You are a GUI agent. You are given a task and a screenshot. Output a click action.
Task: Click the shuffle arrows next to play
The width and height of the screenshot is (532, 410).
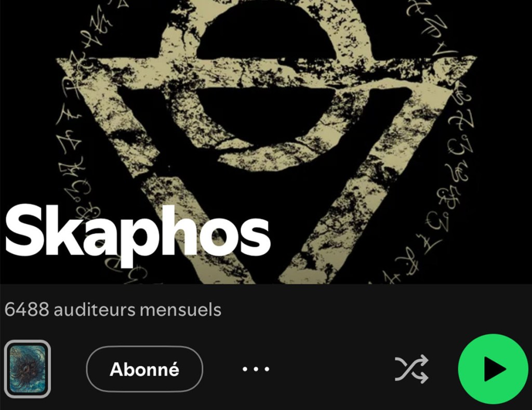pos(411,369)
